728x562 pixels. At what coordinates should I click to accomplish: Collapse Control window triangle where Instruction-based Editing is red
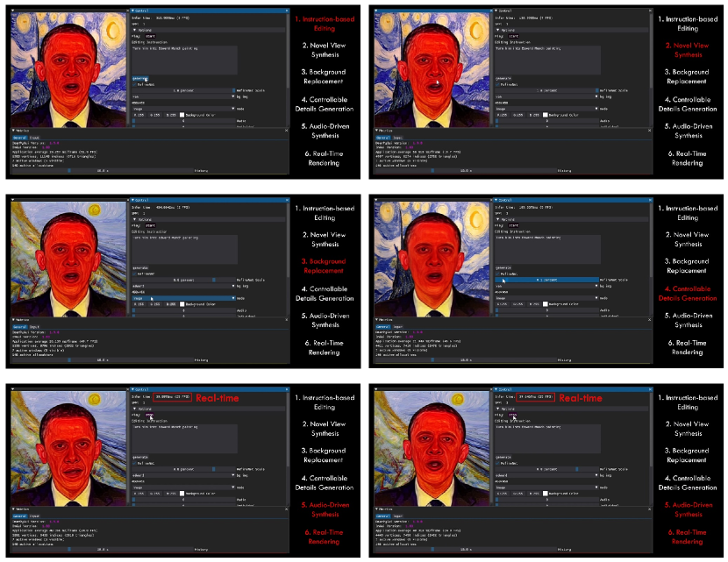tap(132, 11)
